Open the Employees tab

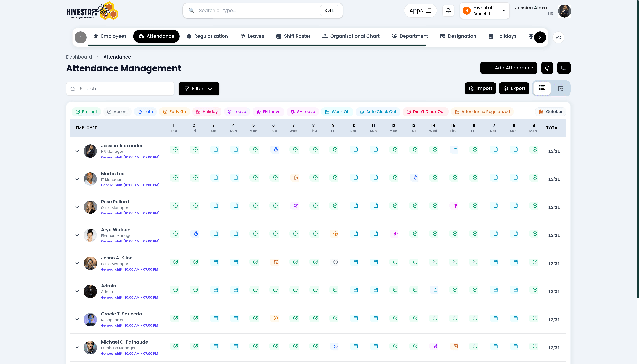tap(110, 36)
